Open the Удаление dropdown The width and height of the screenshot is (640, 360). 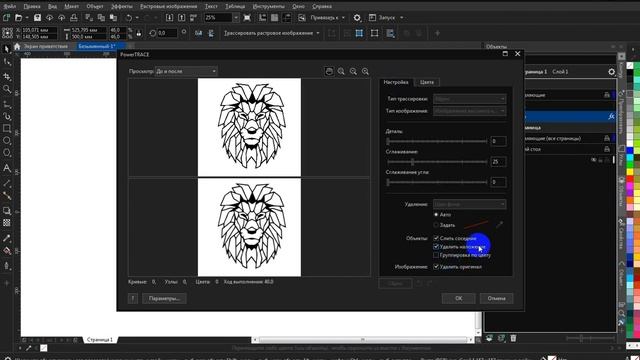[x=469, y=204]
